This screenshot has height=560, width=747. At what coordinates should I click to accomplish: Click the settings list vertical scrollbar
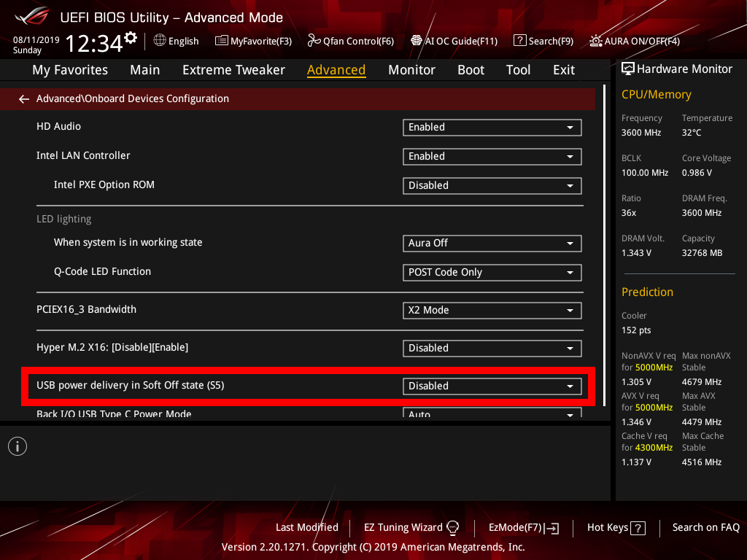[x=605, y=245]
